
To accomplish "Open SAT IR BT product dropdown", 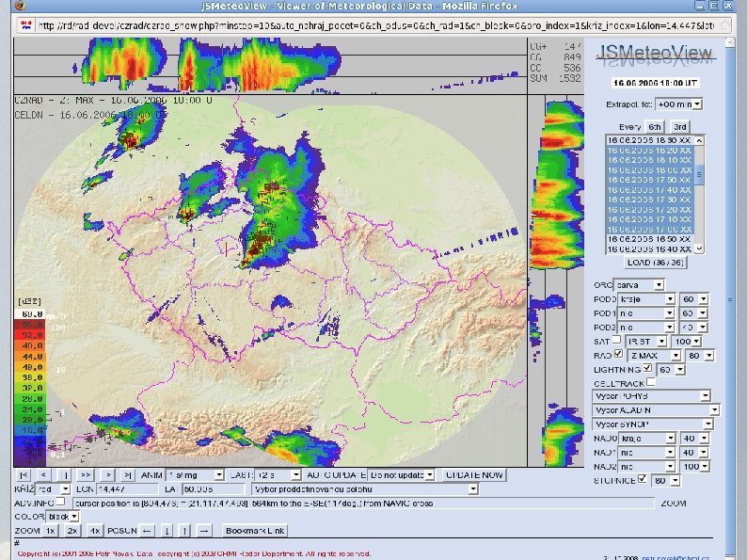I will (645, 342).
